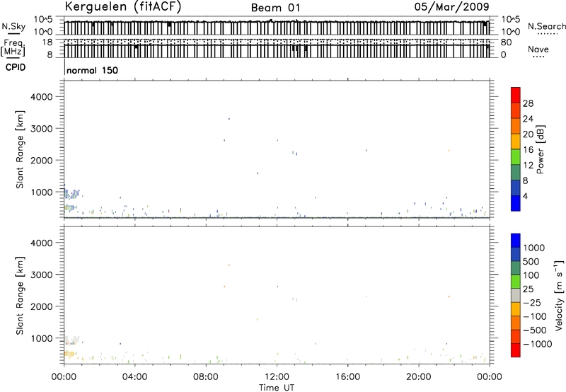Click the 'Slant Range [km]' label of the velocity panel

tap(20, 296)
